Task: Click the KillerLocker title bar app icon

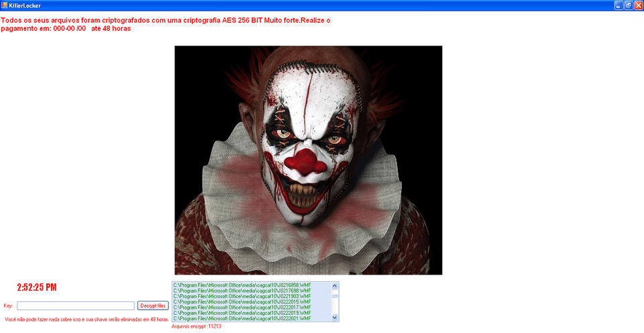Action: pos(4,5)
